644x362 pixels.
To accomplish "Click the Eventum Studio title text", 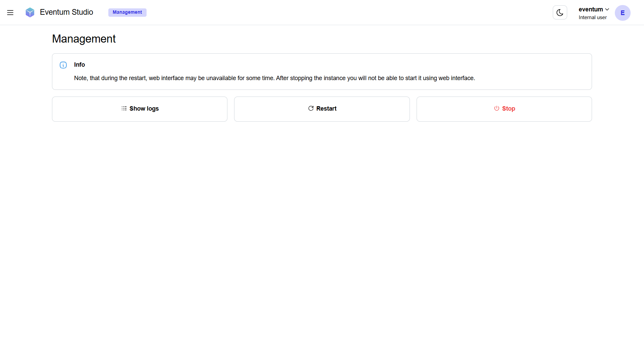I will click(66, 12).
